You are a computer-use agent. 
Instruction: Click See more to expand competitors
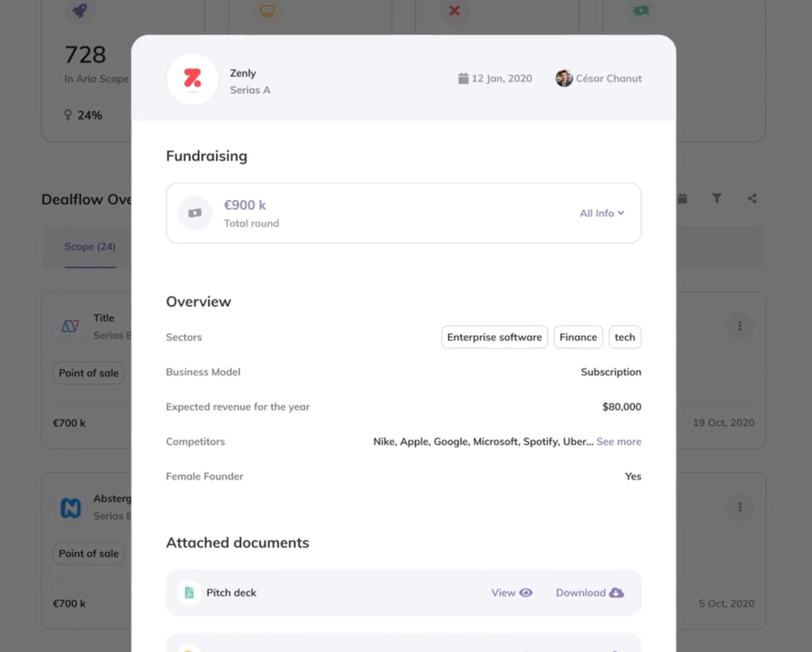point(618,441)
